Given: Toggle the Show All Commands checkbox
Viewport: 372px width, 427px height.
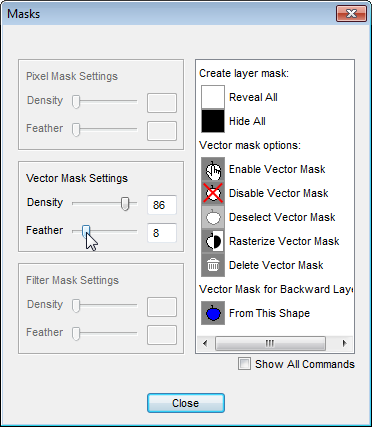Looking at the screenshot, I should click(x=244, y=364).
